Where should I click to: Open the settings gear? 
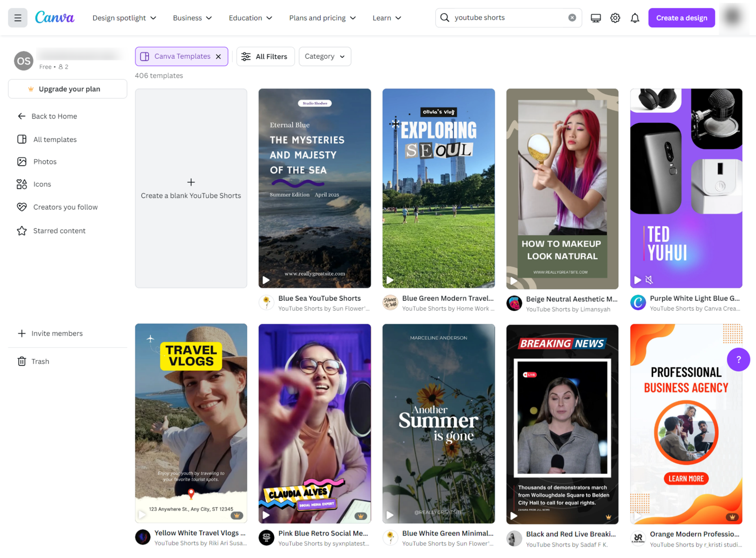615,17
